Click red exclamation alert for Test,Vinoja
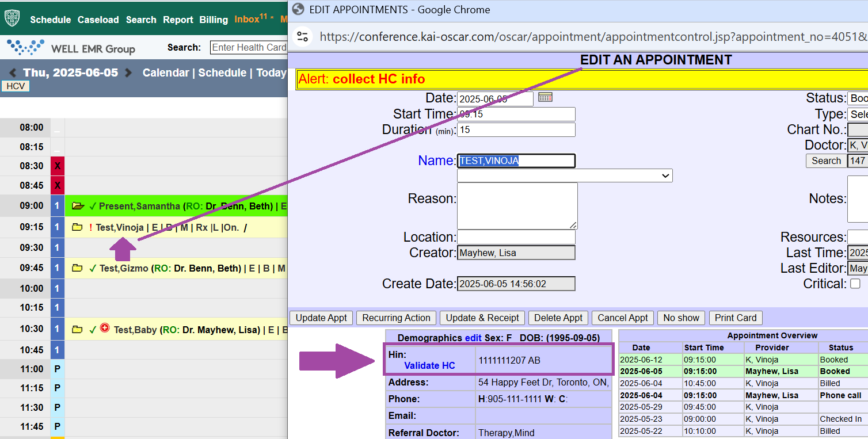This screenshot has width=868, height=439. 90,227
